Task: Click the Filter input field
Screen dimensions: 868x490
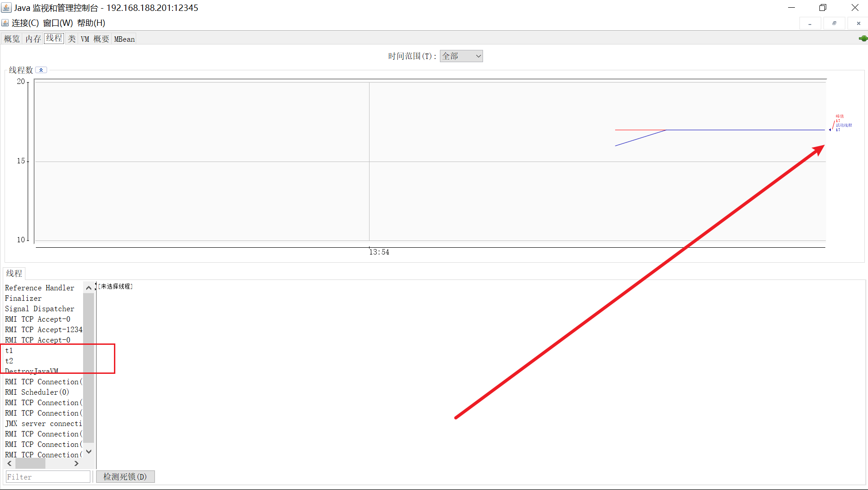Action: tap(48, 477)
